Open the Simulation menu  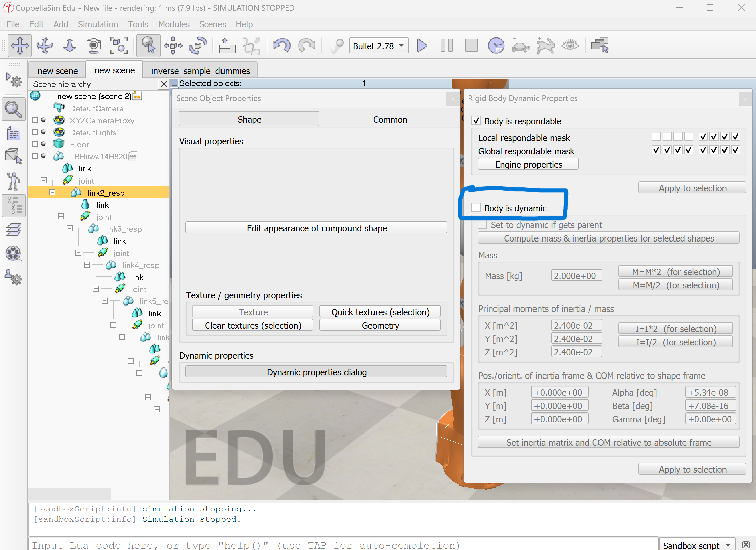[x=98, y=24]
